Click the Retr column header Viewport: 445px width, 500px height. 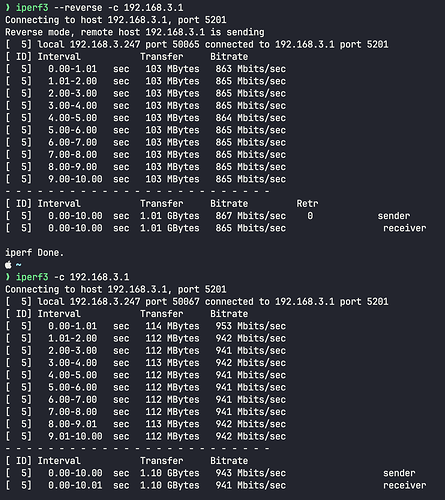[x=307, y=204]
